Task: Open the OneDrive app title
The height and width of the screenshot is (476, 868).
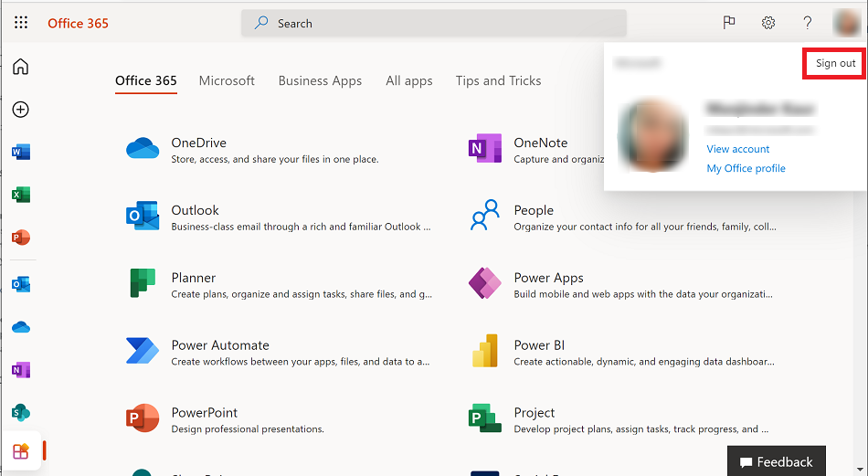Action: click(199, 143)
